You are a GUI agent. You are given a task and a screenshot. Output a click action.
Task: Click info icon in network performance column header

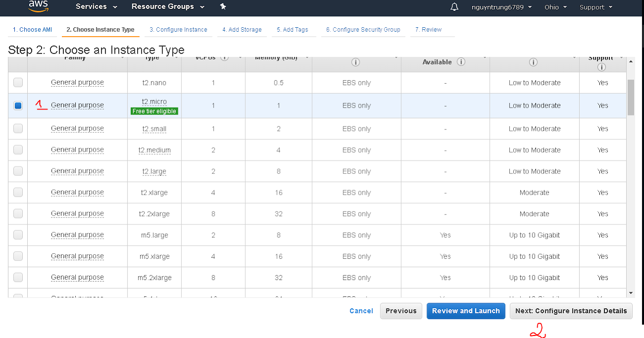534,62
